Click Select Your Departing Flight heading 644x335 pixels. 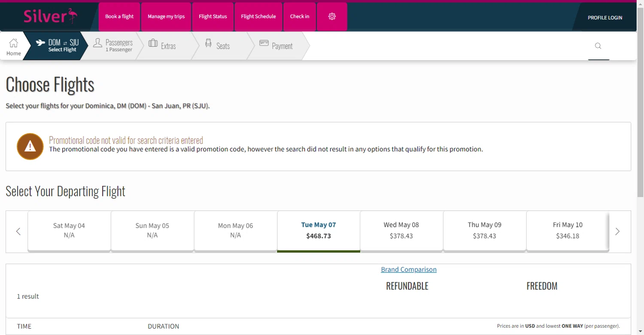click(65, 191)
